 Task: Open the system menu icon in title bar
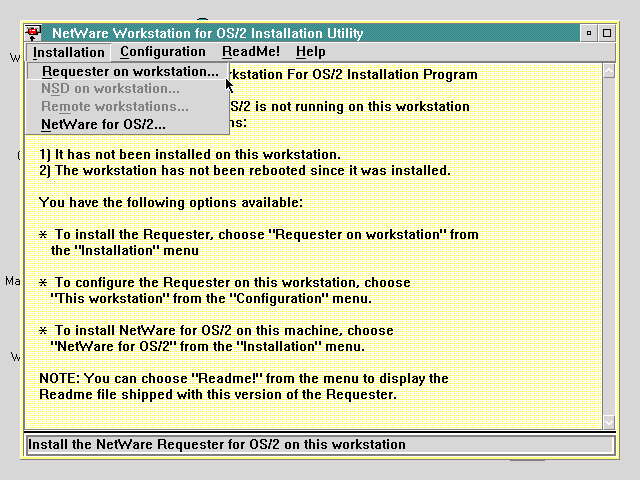33,33
